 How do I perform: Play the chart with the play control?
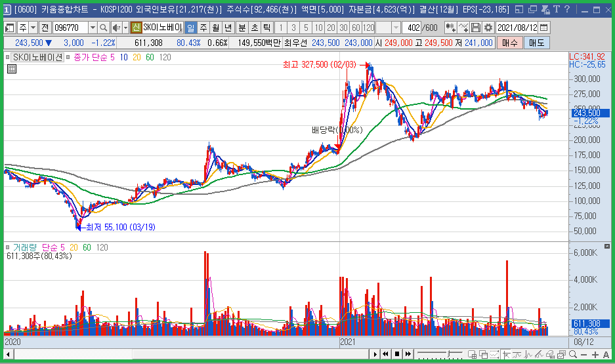(x=375, y=354)
